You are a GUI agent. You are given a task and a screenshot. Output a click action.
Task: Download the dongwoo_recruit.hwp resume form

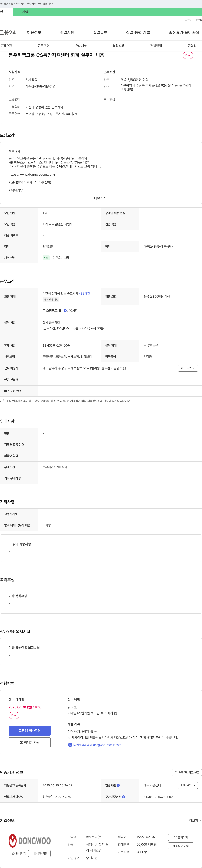point(97,745)
